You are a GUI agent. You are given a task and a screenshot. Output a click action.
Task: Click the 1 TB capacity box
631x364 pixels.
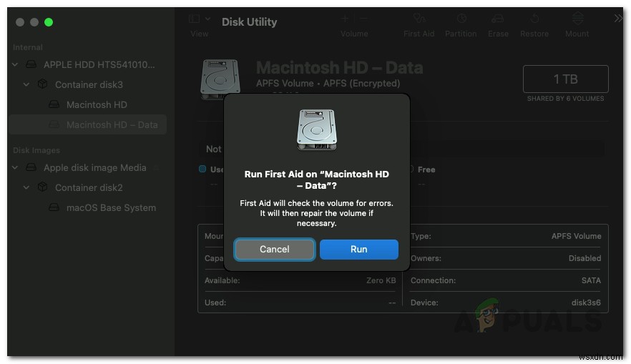tap(565, 79)
